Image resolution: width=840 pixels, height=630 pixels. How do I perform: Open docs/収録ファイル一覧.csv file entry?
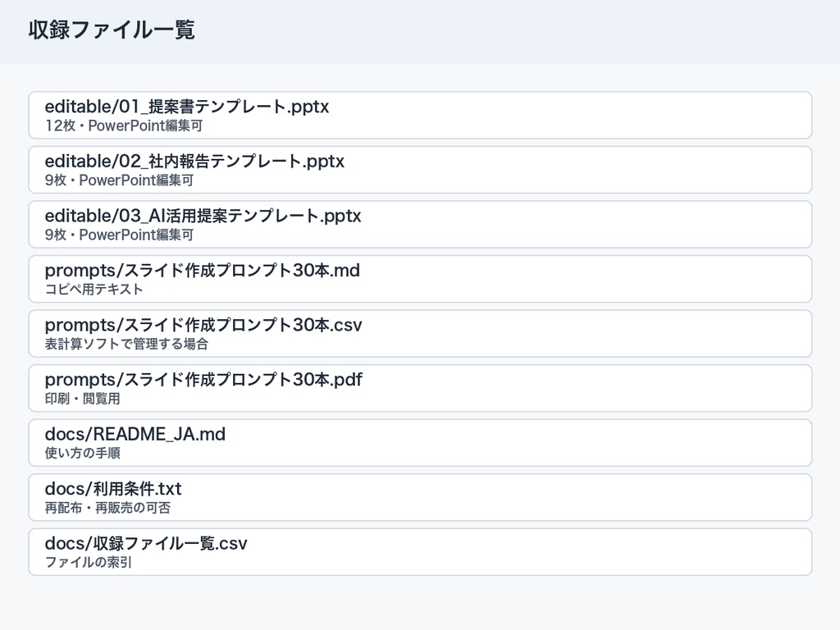pos(420,552)
